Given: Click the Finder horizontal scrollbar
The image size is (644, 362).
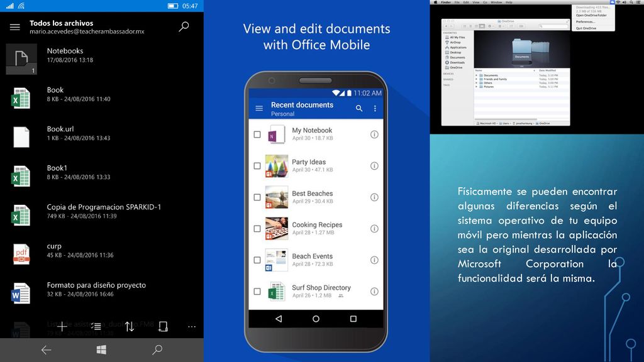Looking at the screenshot, I should click(506, 119).
